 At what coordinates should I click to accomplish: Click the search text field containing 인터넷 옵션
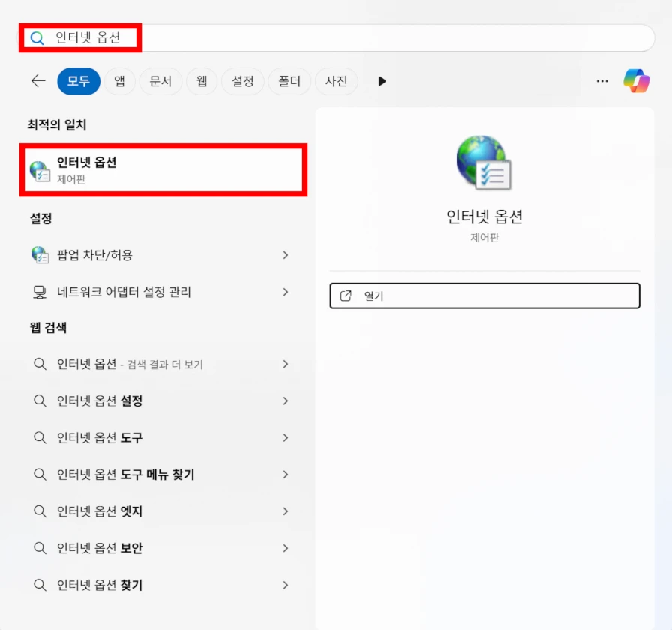point(337,38)
